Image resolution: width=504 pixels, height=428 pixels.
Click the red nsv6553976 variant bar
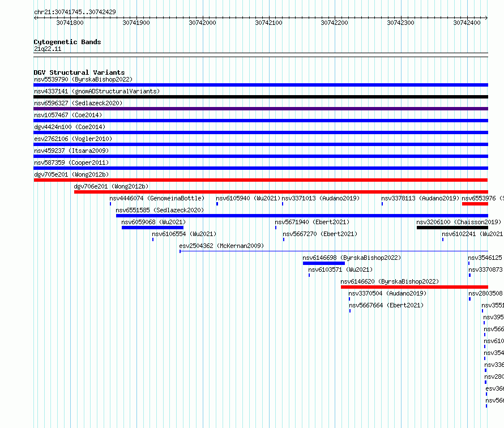(475, 204)
